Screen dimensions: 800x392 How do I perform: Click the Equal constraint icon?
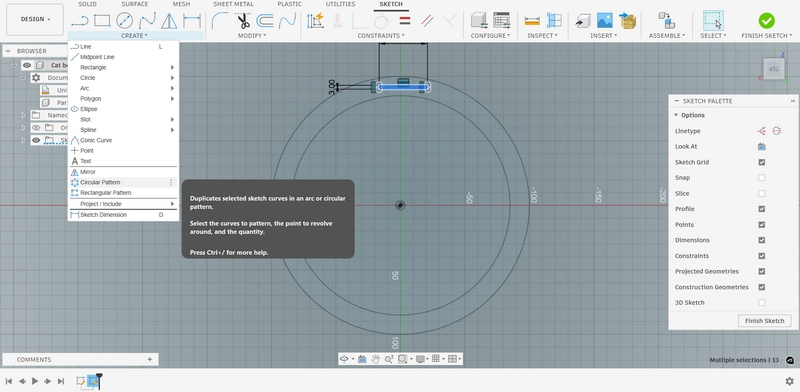[405, 21]
